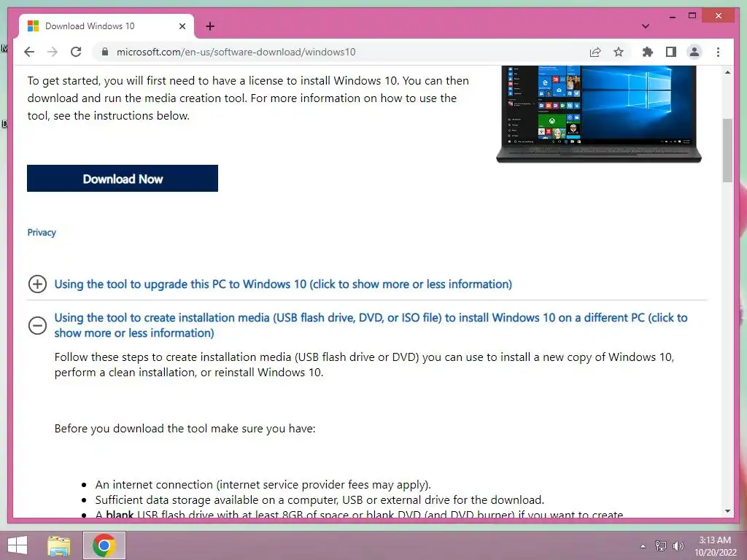
Task: Go back with the browser back arrow
Action: 29,52
